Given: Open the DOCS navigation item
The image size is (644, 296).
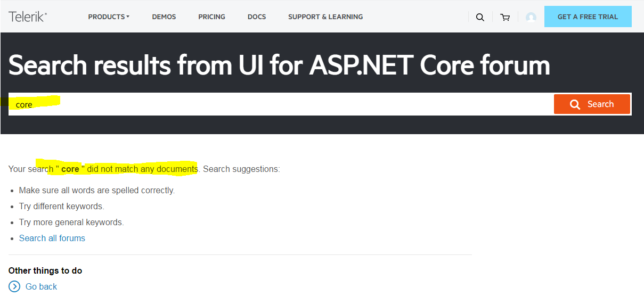Looking at the screenshot, I should [257, 17].
